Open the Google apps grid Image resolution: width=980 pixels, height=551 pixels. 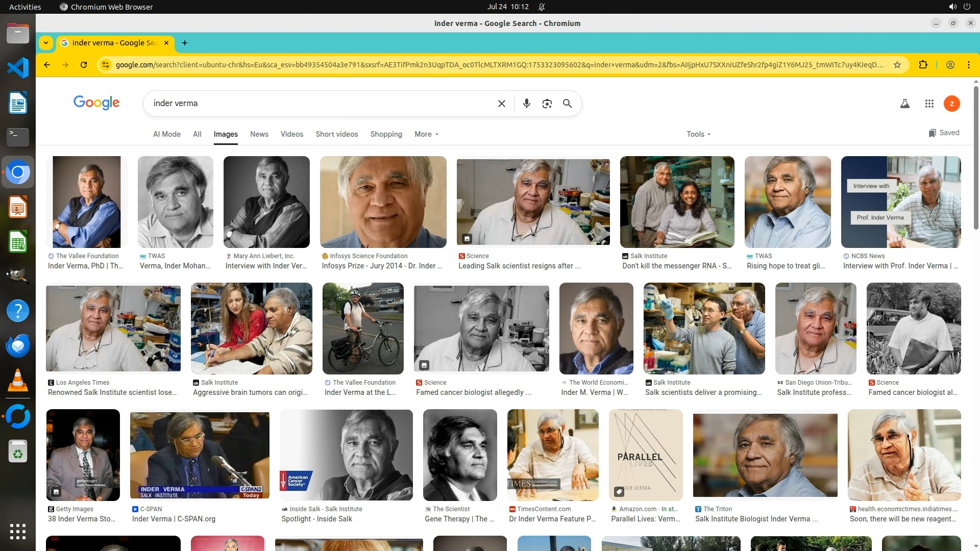click(929, 104)
